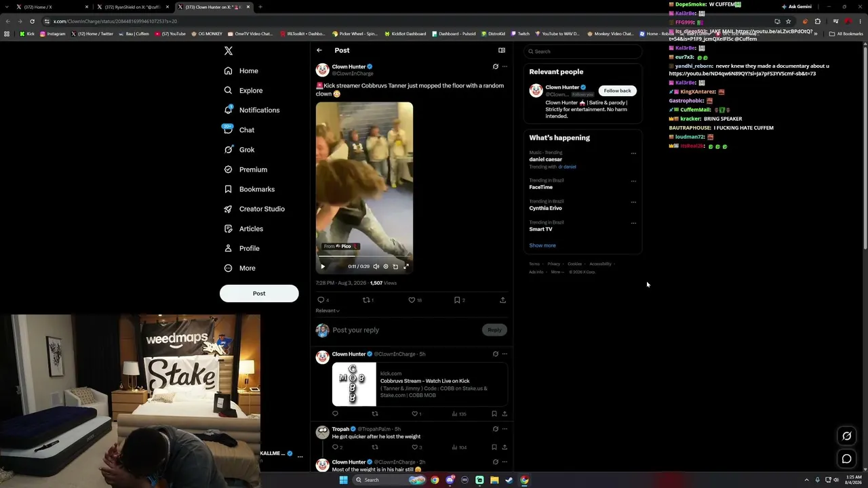Like the main post with 18 likes
868x488 pixels.
coord(412,300)
